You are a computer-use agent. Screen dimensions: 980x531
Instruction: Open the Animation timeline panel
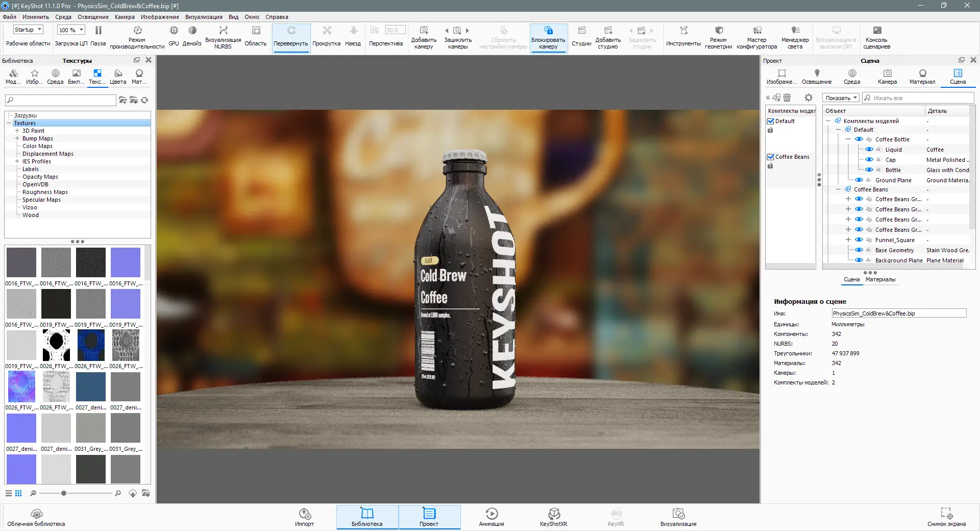(492, 517)
